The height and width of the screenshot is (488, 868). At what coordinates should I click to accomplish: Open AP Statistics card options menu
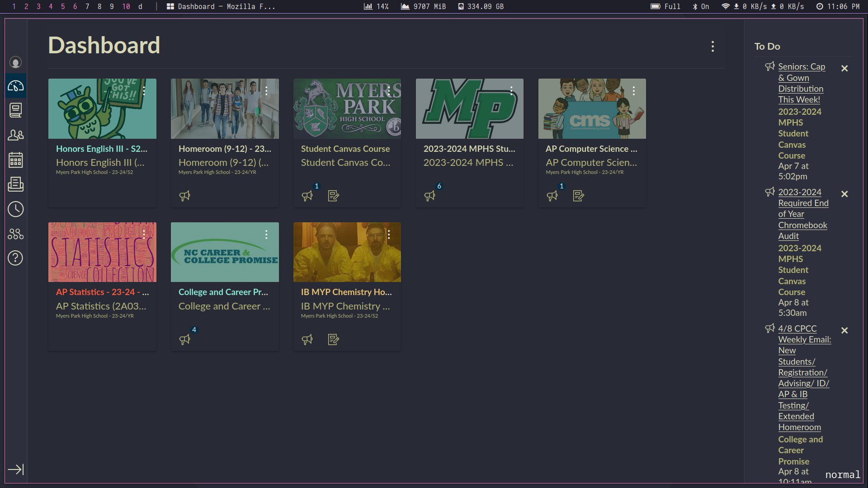(x=144, y=234)
